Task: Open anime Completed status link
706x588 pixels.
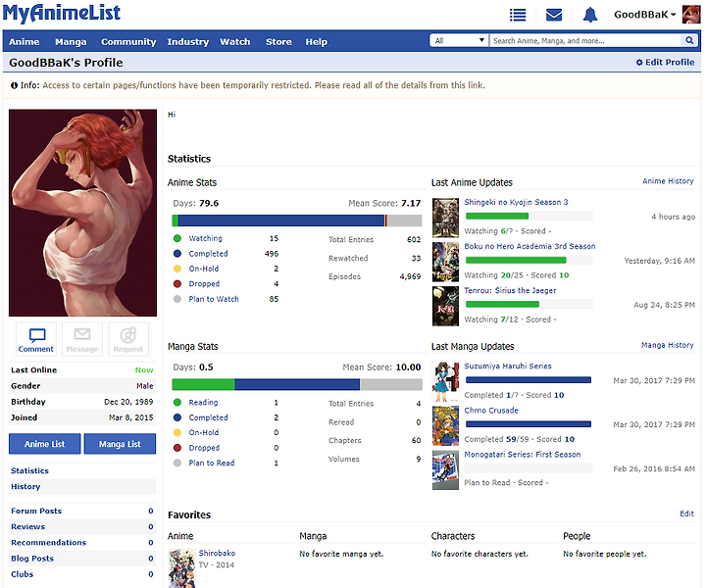Action: click(x=209, y=253)
